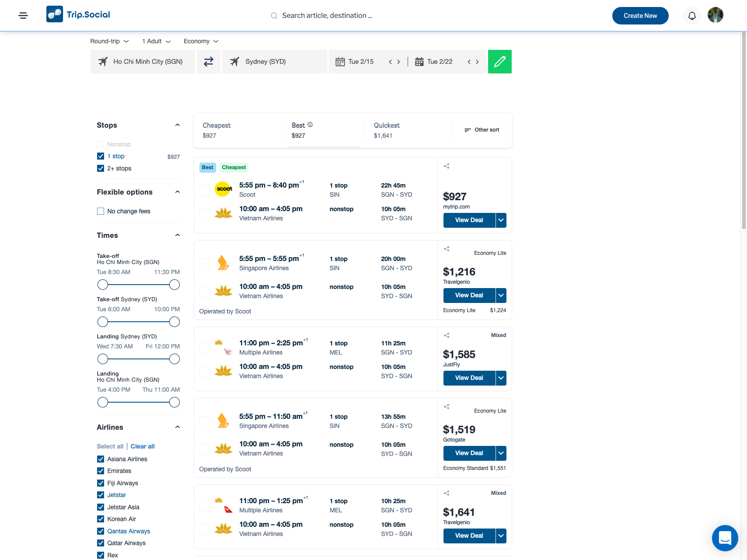Go to next return date
This screenshot has width=747, height=560.
point(477,62)
